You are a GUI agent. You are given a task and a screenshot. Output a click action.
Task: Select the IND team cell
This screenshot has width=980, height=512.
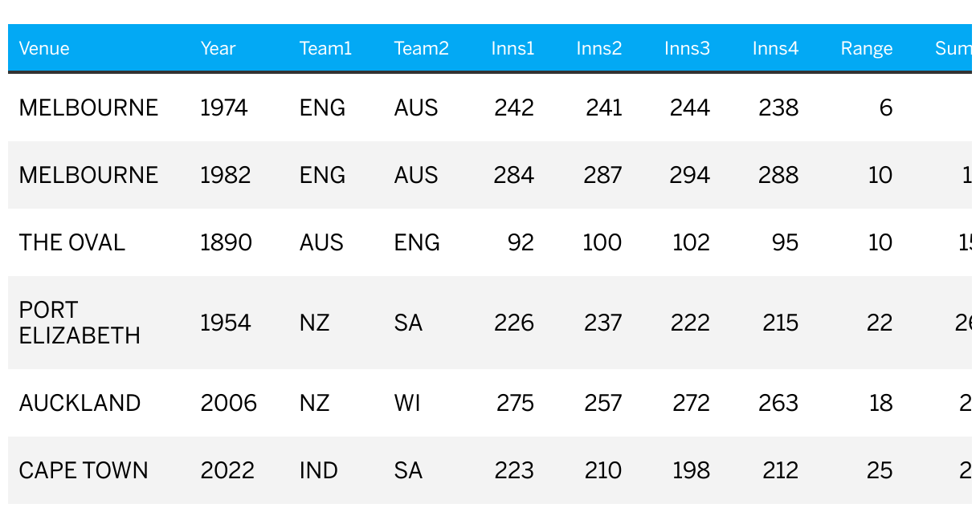(319, 470)
